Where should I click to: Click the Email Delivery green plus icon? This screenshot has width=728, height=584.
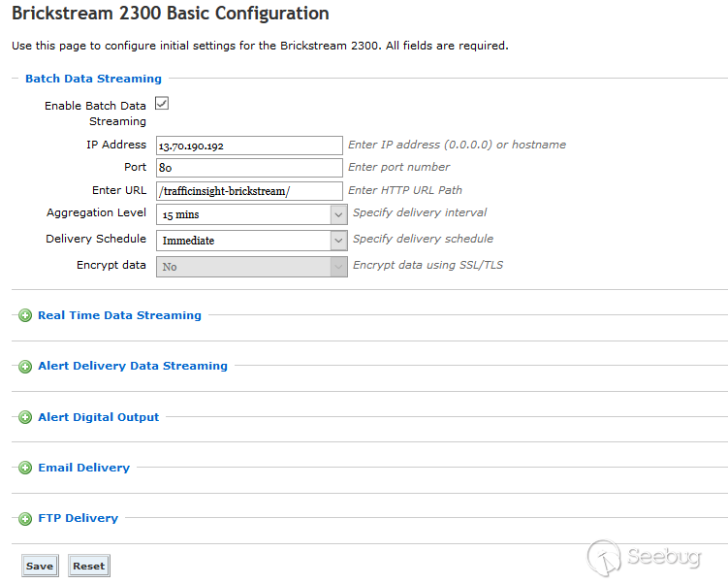(x=25, y=468)
